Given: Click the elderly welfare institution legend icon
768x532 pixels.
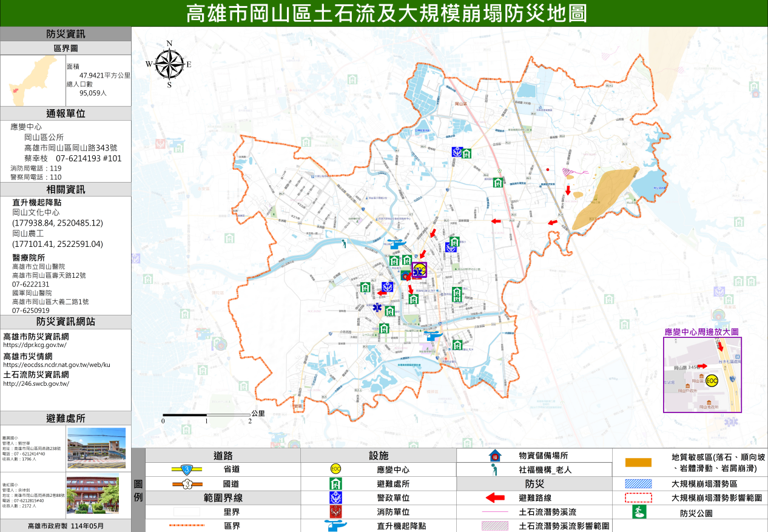Looking at the screenshot, I should [x=495, y=469].
